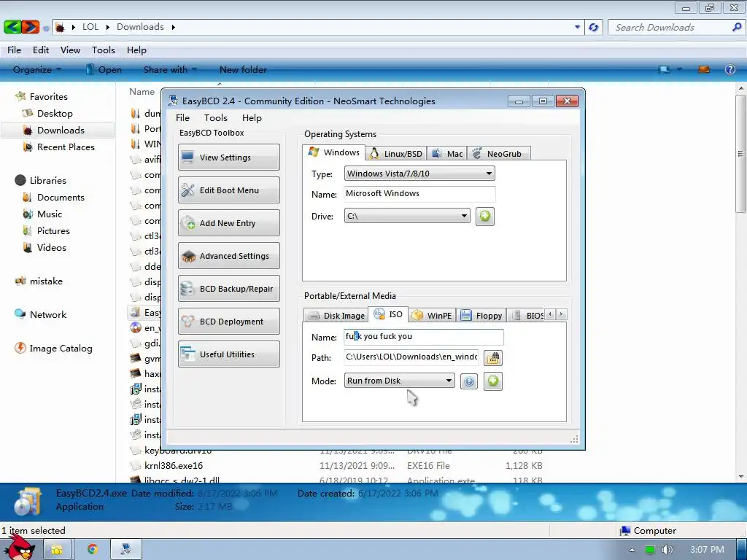Expand the address bar history dropdown
The height and width of the screenshot is (560, 747).
click(x=577, y=27)
